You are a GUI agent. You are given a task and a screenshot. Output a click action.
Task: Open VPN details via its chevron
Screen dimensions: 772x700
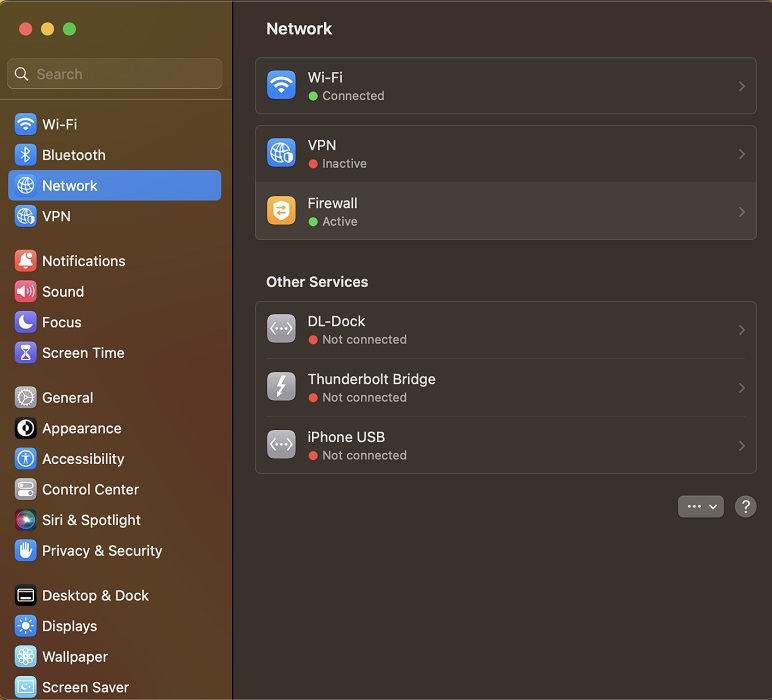(x=741, y=154)
